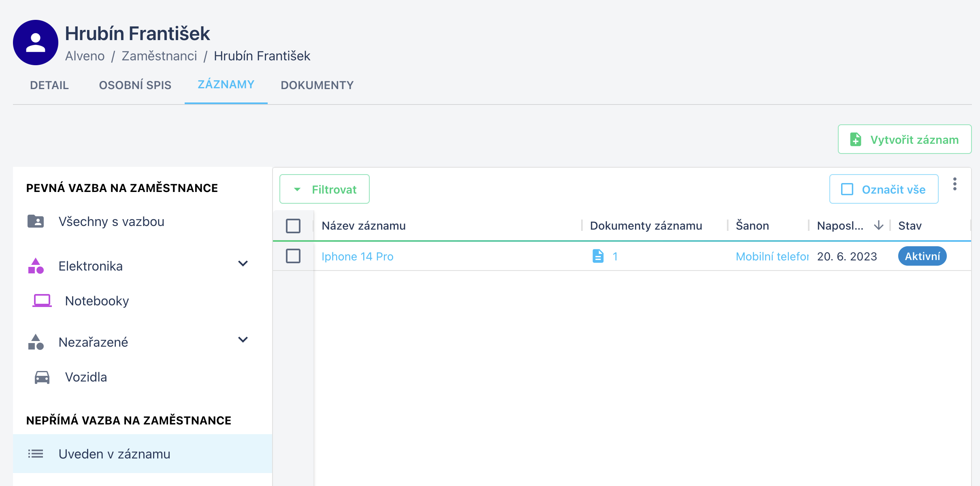The image size is (980, 486).
Task: Click the purple Elektronika shapes icon
Action: coord(36,266)
